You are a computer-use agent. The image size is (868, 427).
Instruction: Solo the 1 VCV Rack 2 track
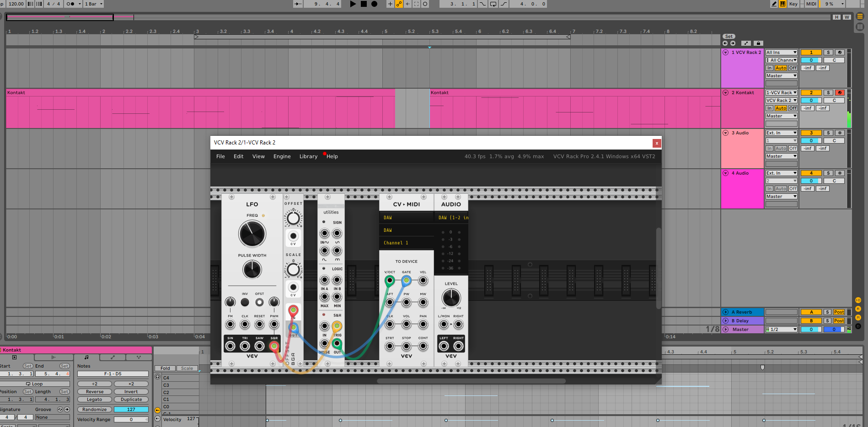pos(828,53)
